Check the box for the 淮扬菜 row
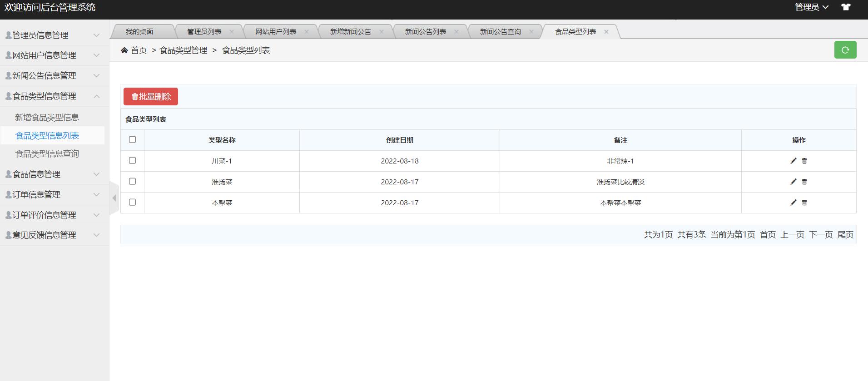 [132, 181]
